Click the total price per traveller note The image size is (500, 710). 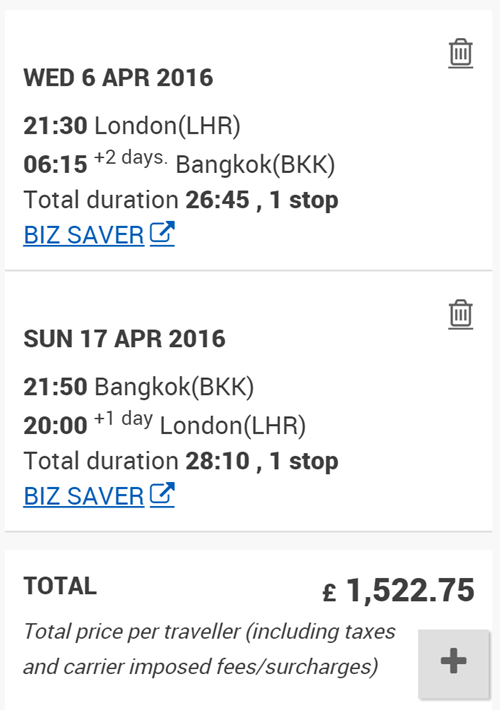tap(209, 649)
